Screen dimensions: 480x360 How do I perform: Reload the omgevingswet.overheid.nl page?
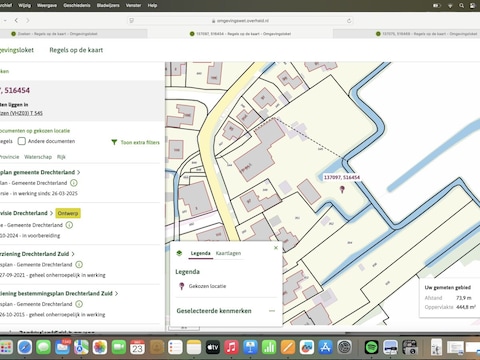[349, 21]
